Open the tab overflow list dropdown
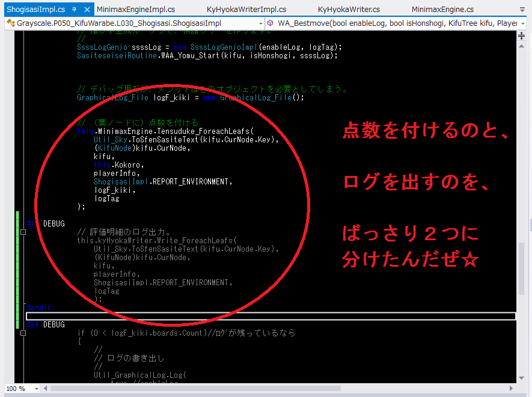This screenshot has height=397, width=532. pyautogui.click(x=522, y=10)
